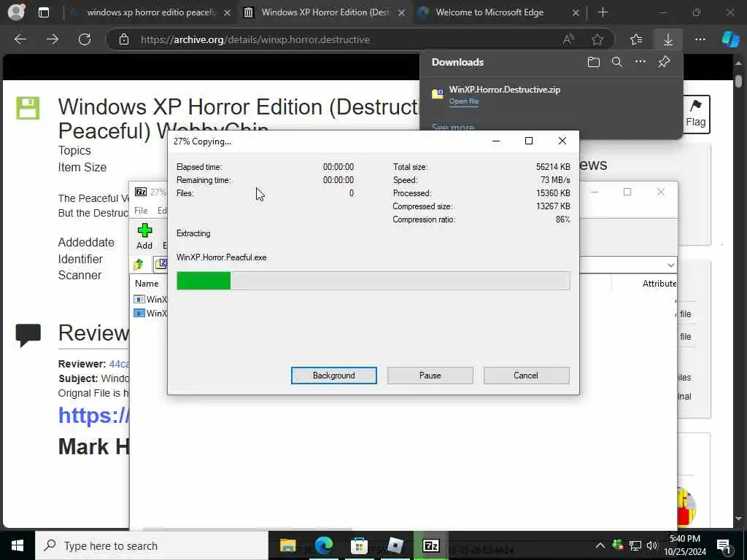The image size is (747, 560).
Task: Open Microsoft Edge from taskbar
Action: 323,545
